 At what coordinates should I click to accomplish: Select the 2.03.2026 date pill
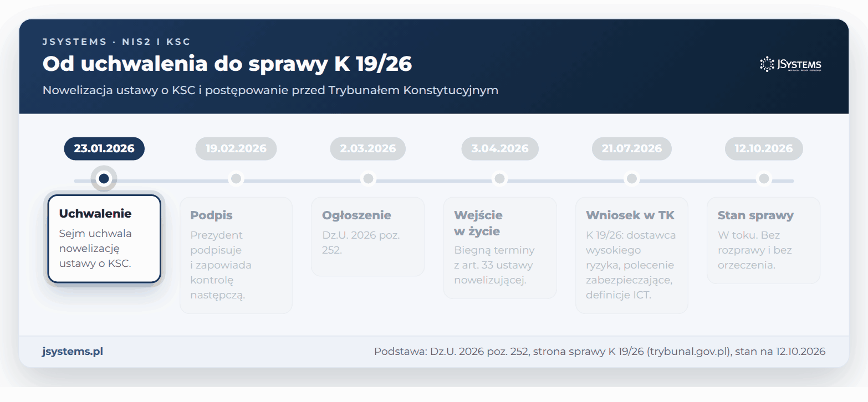point(368,148)
